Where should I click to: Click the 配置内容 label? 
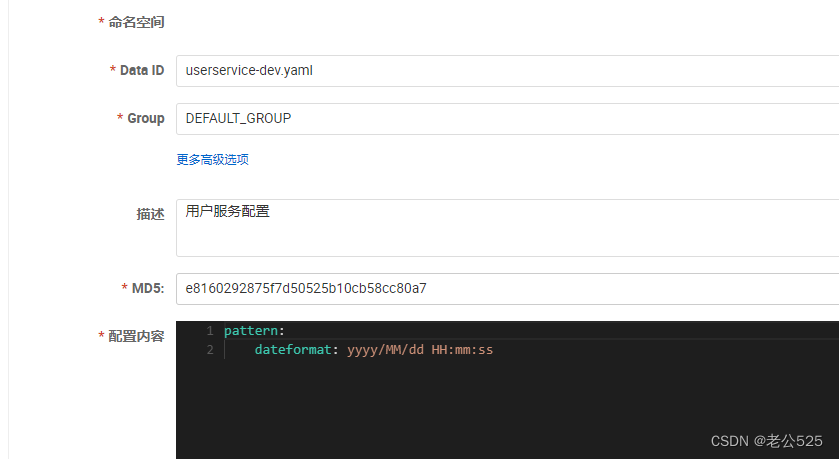pyautogui.click(x=136, y=336)
